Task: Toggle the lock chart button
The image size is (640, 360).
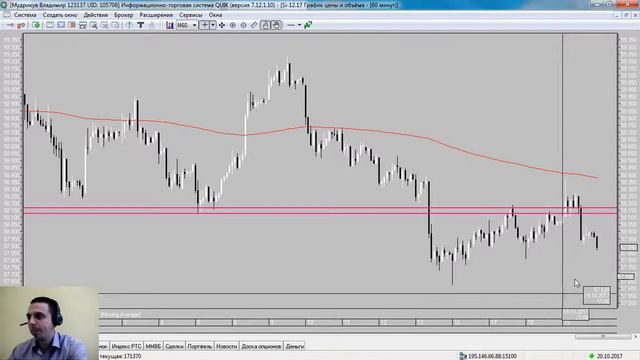Action: [265, 25]
